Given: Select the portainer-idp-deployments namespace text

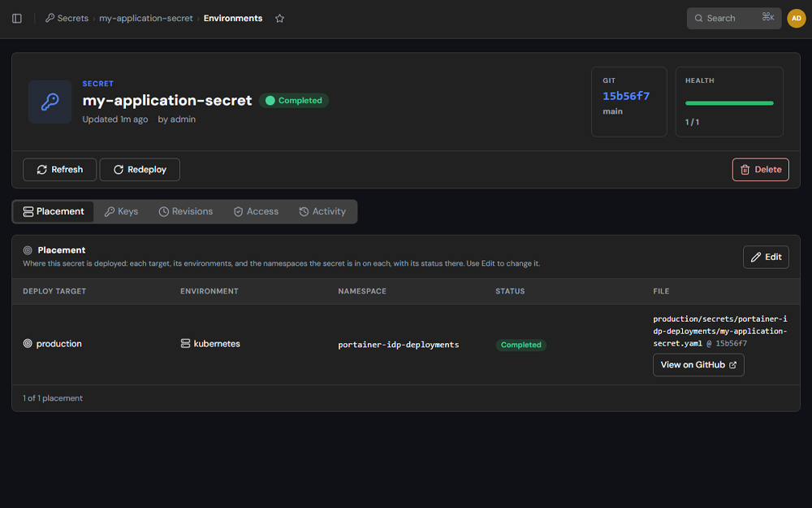Looking at the screenshot, I should 398,345.
